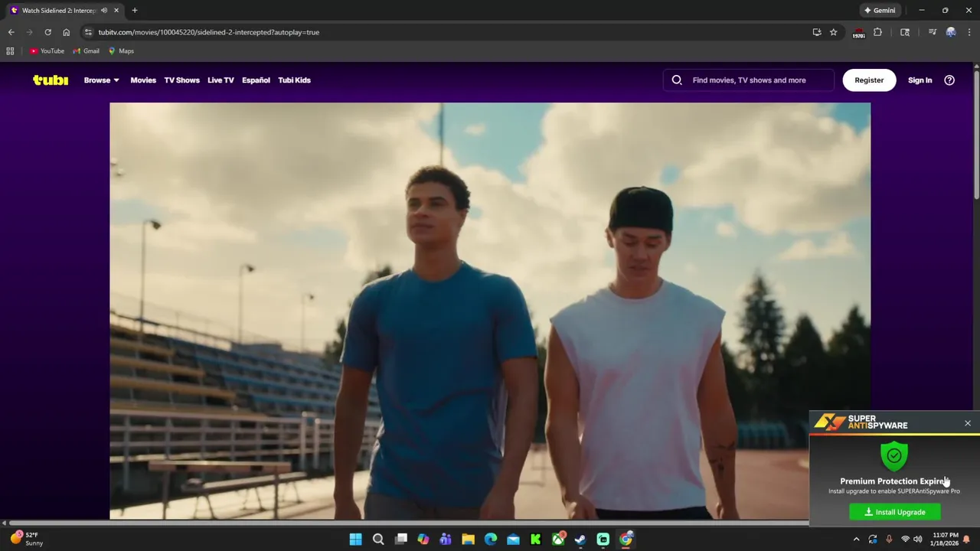
Task: Reload the current page
Action: (47, 32)
